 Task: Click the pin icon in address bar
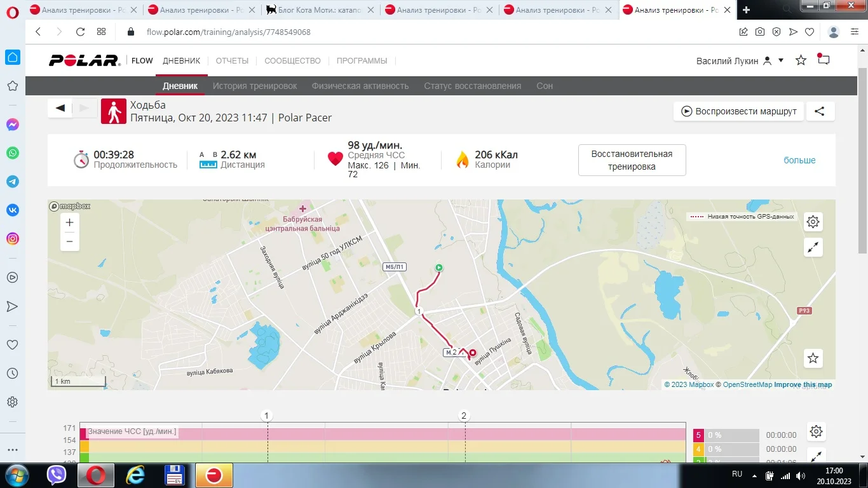coord(743,32)
